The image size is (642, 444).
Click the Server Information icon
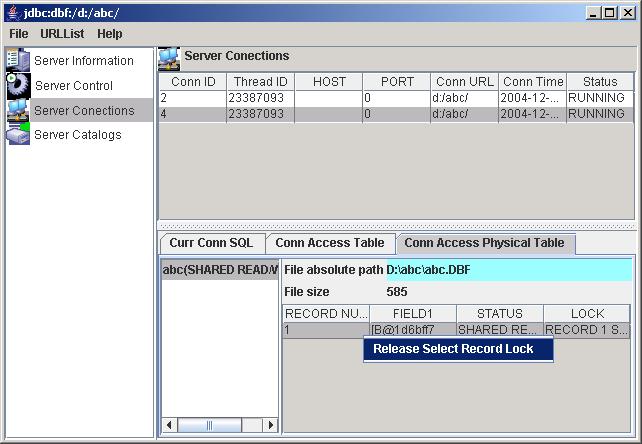(x=18, y=61)
